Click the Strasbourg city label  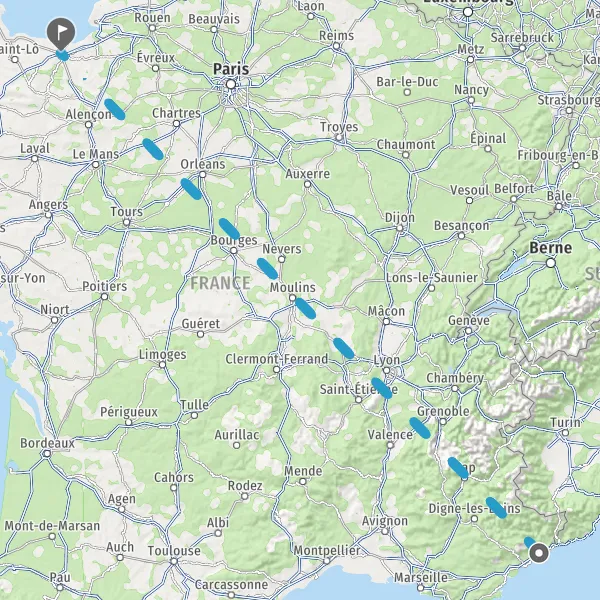coord(569,100)
